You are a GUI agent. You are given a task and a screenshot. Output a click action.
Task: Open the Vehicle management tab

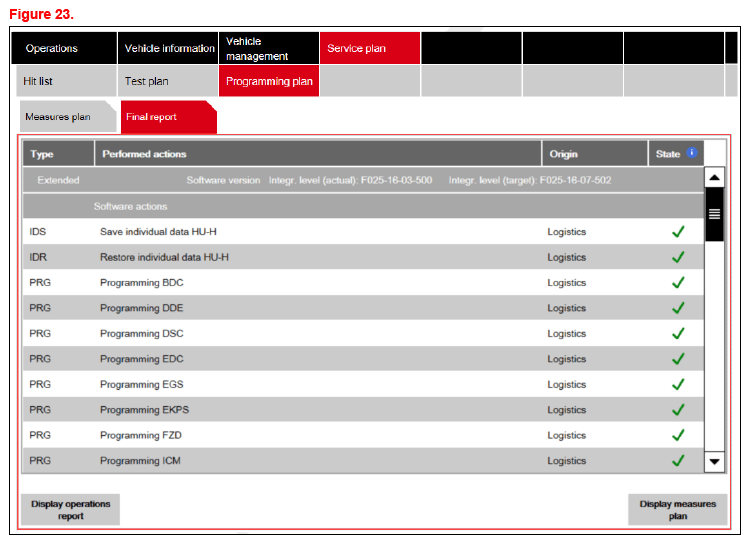[x=268, y=48]
